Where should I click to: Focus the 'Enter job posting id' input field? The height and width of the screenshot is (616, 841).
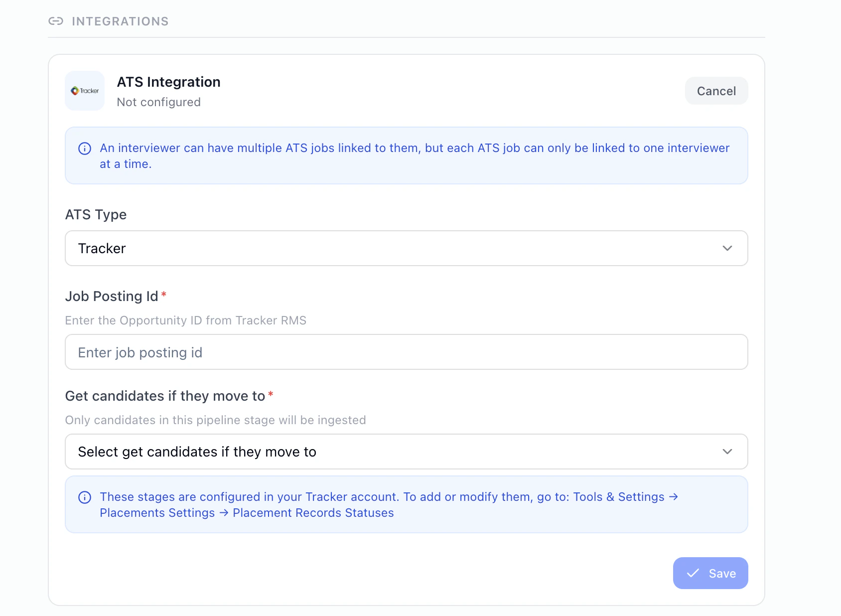point(407,352)
